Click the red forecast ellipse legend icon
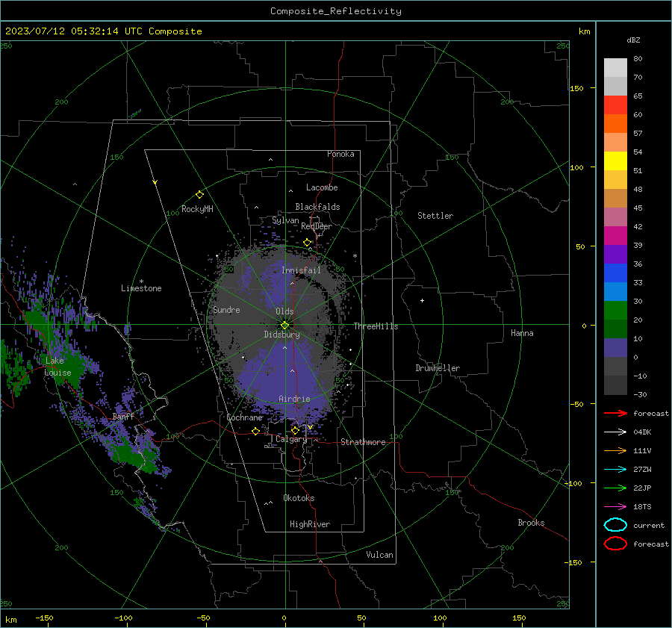Viewport: 672px width, 628px height. [x=615, y=544]
